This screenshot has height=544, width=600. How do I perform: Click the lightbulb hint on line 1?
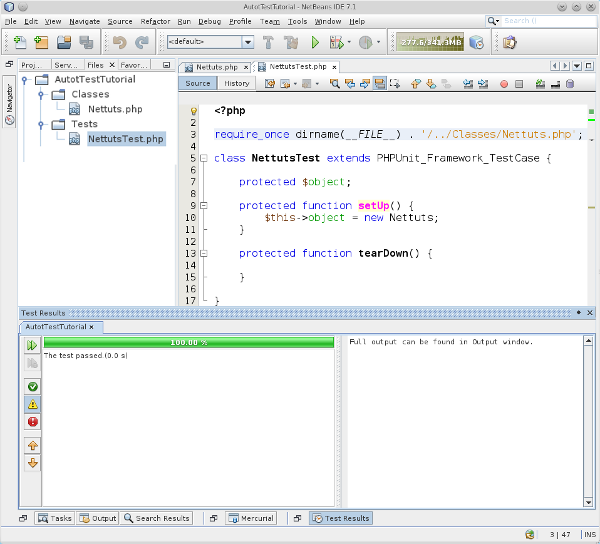194,111
